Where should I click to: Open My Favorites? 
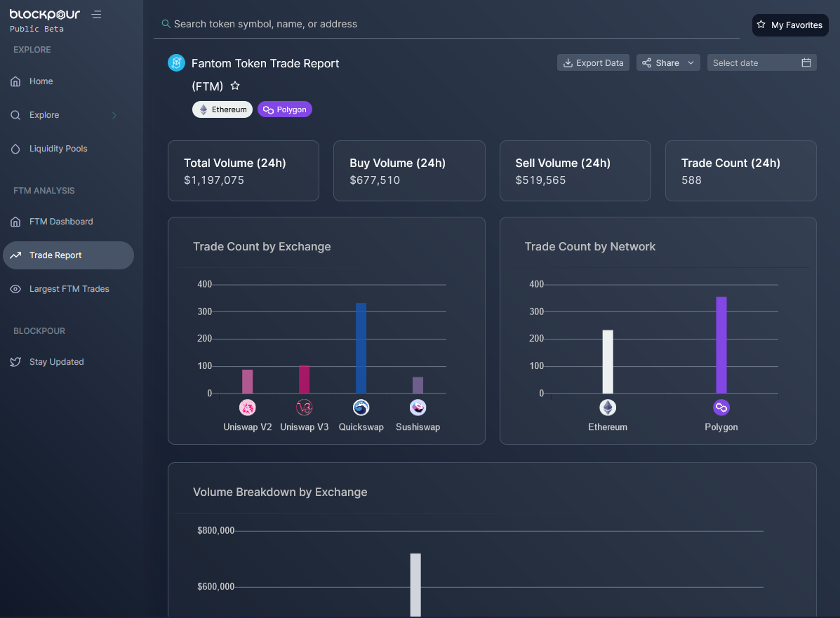tap(790, 25)
